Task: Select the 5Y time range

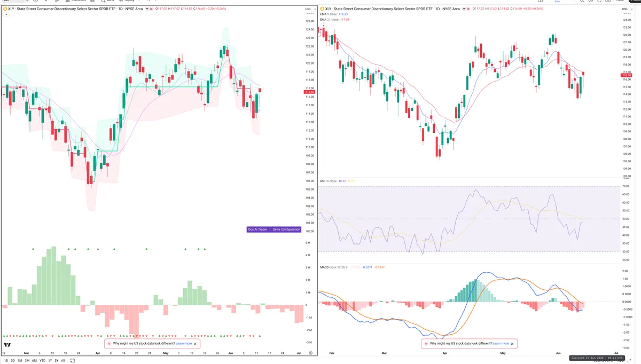Action: click(57, 361)
